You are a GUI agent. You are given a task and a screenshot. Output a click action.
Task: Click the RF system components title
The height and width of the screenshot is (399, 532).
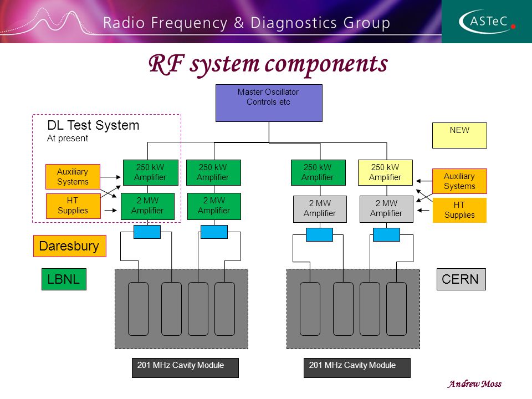coord(268,64)
